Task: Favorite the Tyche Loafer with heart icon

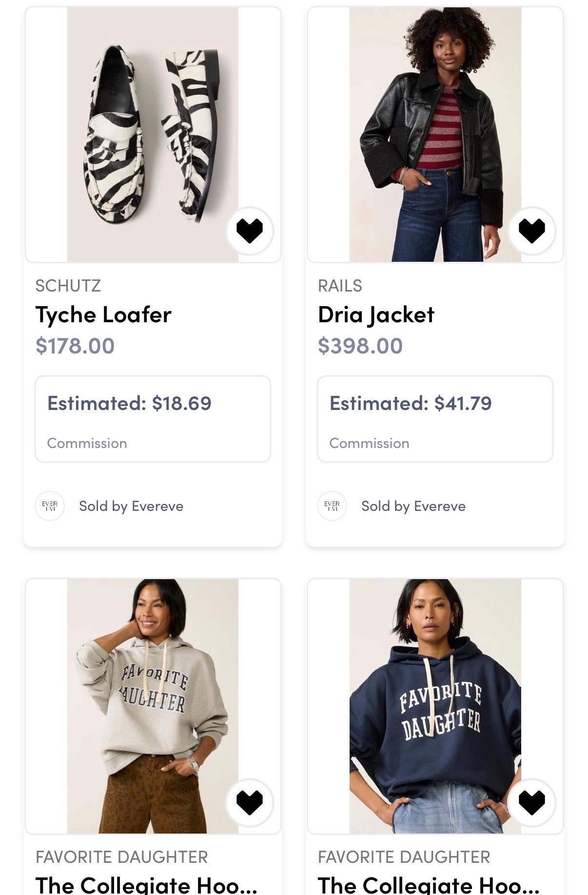Action: pos(250,231)
